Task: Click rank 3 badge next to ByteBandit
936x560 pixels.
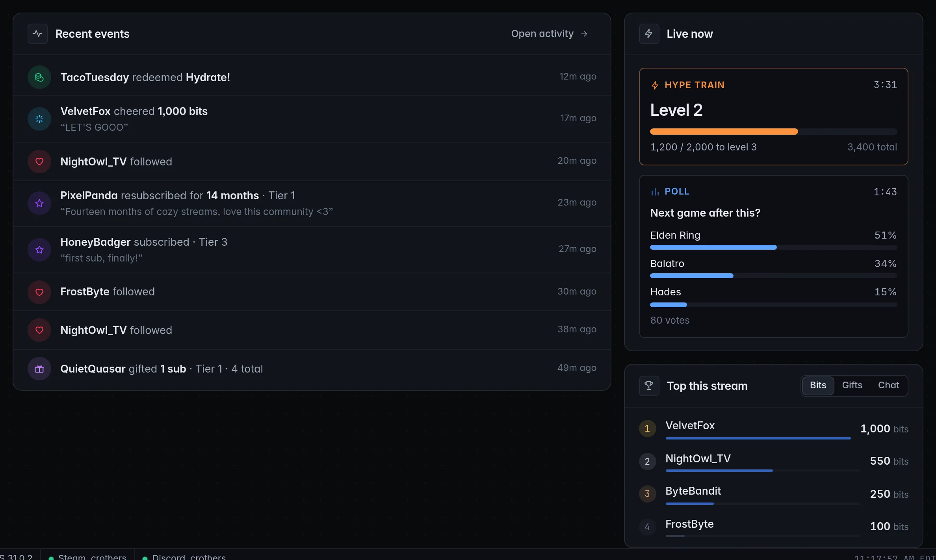Action: (647, 494)
